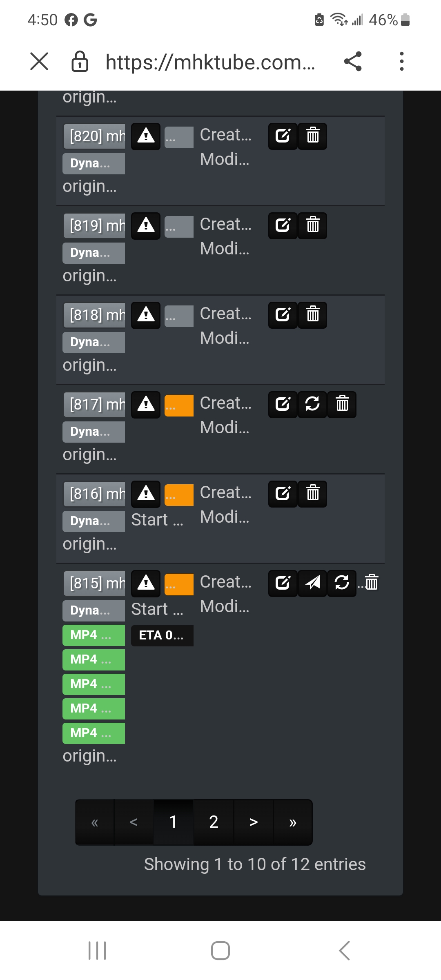This screenshot has height=980, width=441.
Task: Edit entry 815 with pencil icon
Action: (283, 584)
